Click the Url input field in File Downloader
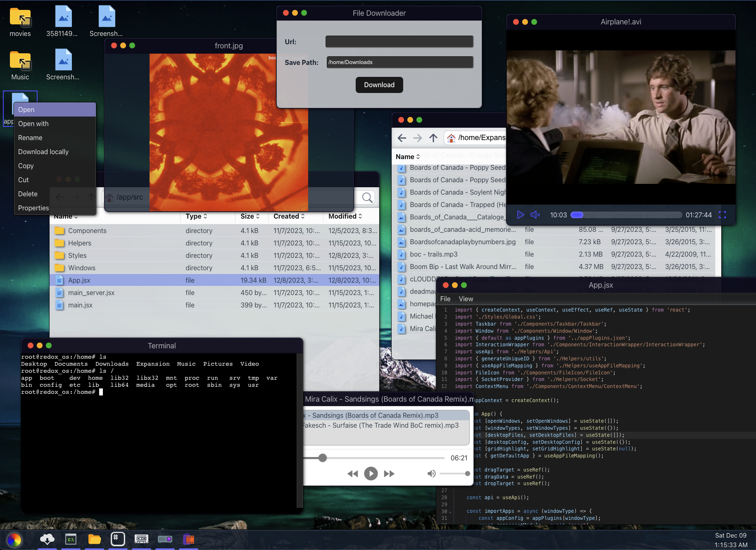 click(399, 42)
